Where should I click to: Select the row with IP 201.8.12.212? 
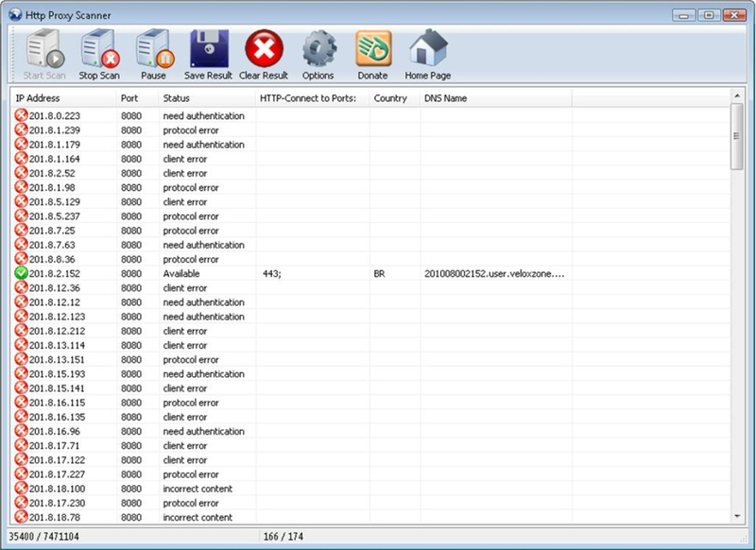pyautogui.click(x=370, y=331)
